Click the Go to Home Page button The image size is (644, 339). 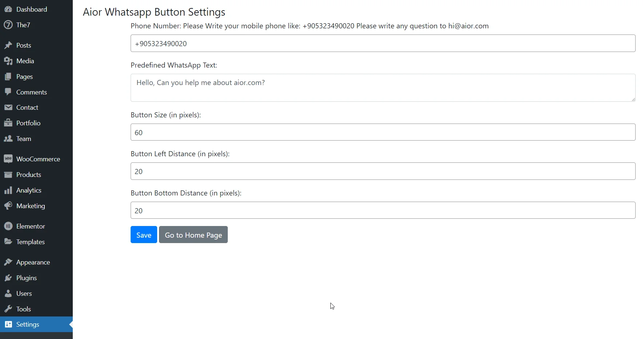point(193,235)
